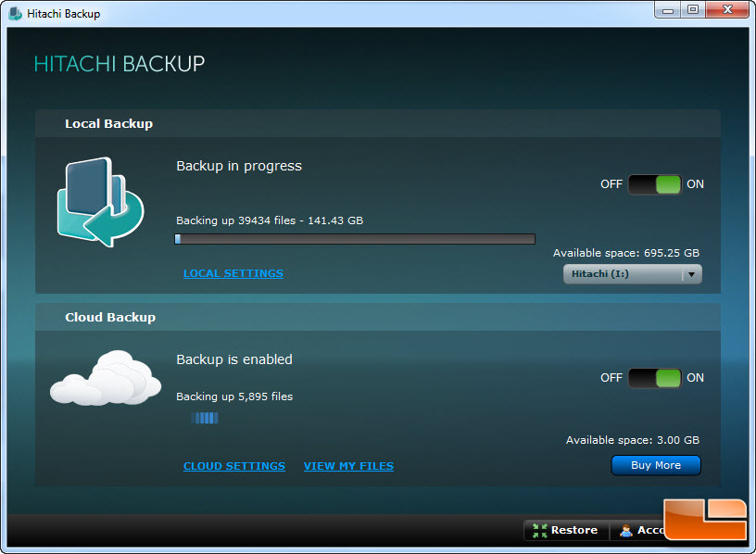Close the Hitachi Backup window

click(x=727, y=10)
